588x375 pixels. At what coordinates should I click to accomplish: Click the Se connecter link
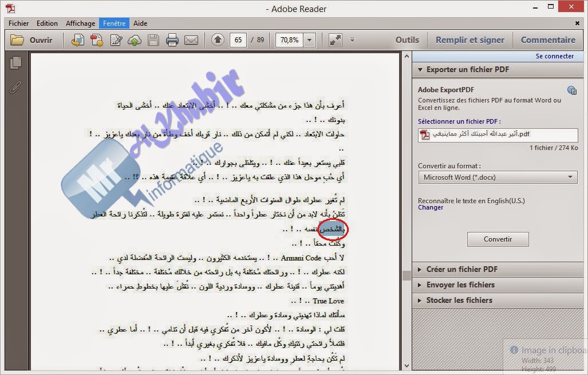tap(555, 56)
